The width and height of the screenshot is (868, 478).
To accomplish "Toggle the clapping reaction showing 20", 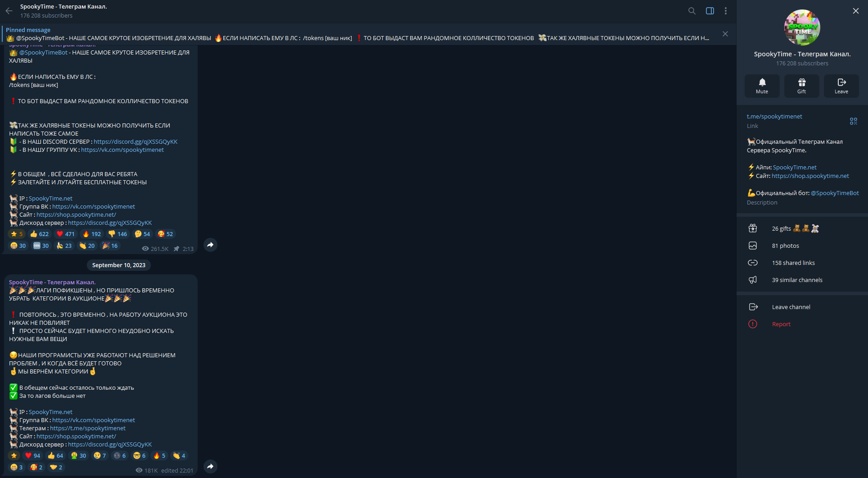I will point(87,246).
